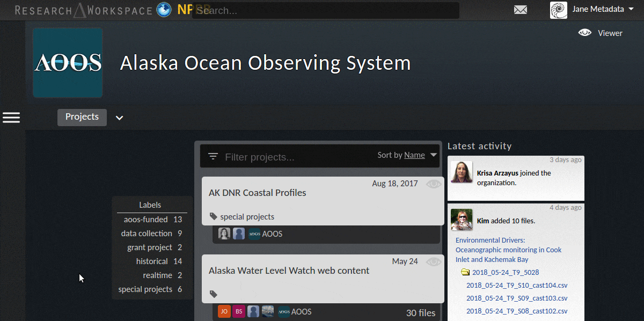Open file 2018_05-24_T9_S09_cast103.csv
Viewport: 644px width, 321px height.
point(517,298)
